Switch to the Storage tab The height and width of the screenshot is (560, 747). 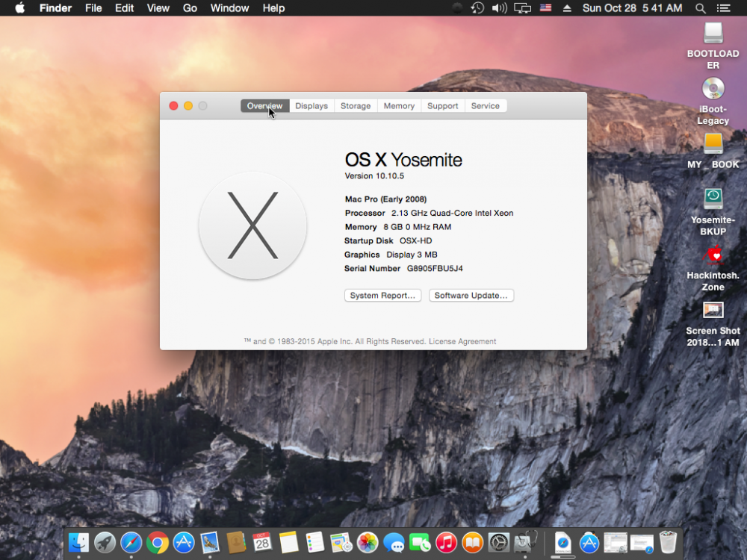[x=356, y=106]
